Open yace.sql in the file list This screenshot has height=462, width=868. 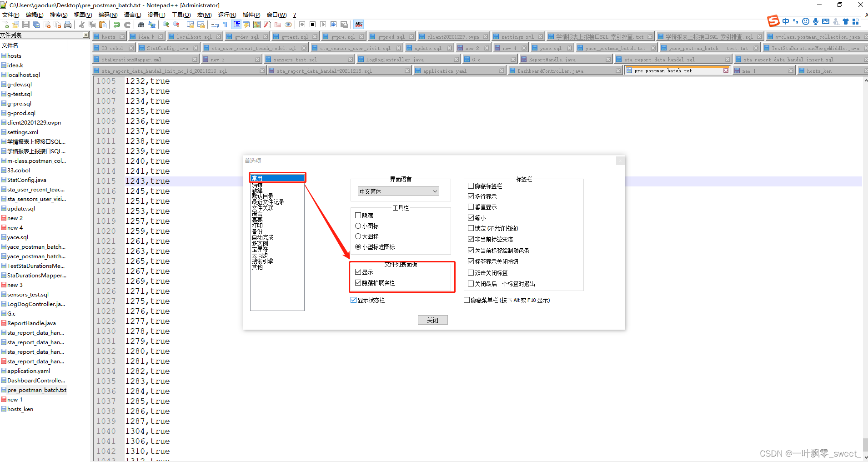(18, 237)
